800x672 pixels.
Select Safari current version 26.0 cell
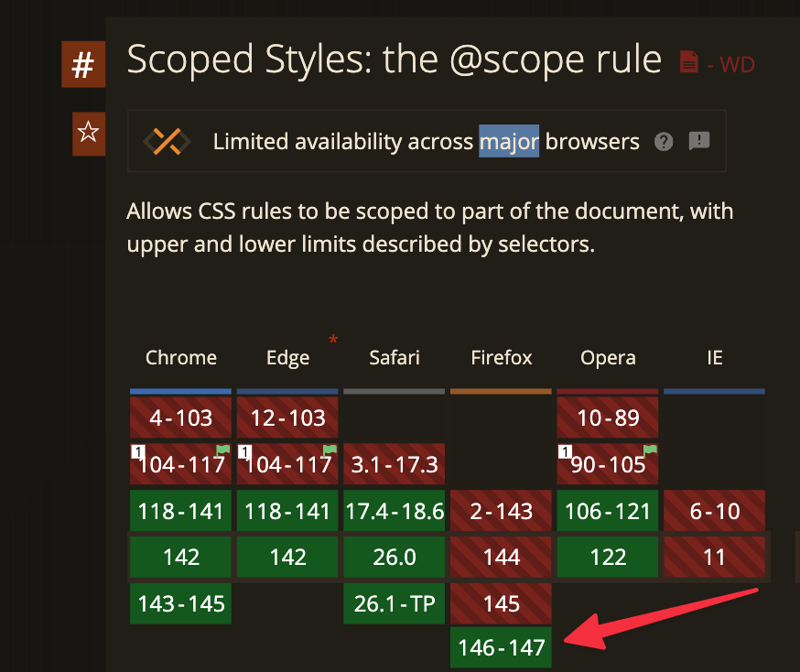coord(394,557)
